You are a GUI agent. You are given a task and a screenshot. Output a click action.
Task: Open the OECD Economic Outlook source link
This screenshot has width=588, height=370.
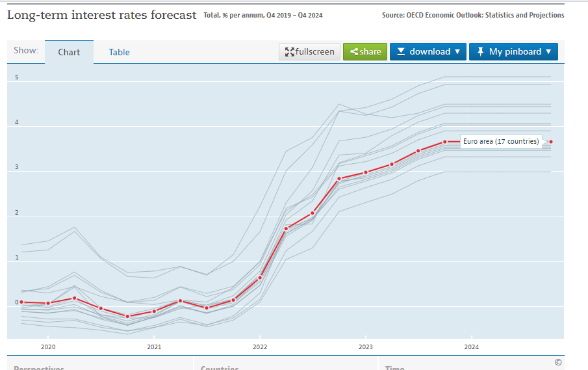(x=473, y=15)
